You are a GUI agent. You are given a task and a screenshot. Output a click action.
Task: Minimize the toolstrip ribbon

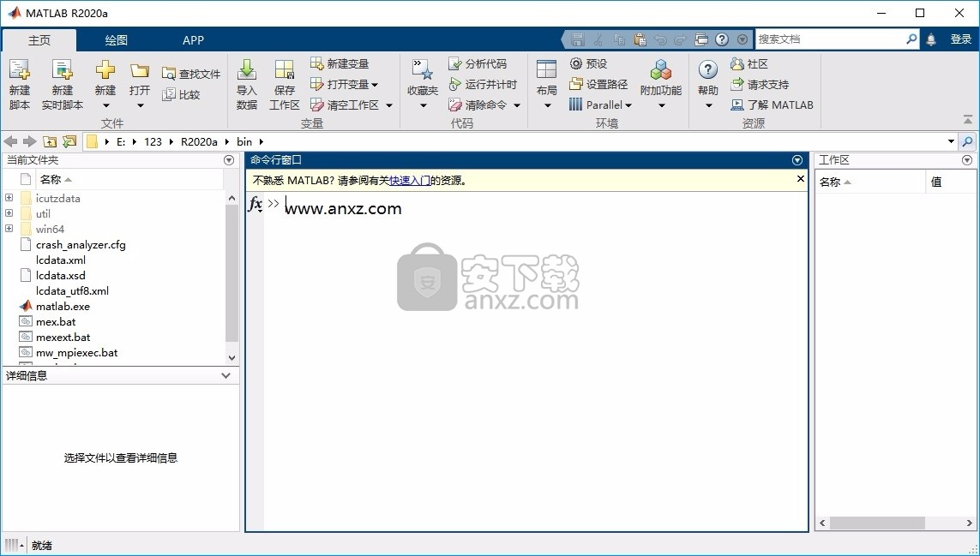967,119
